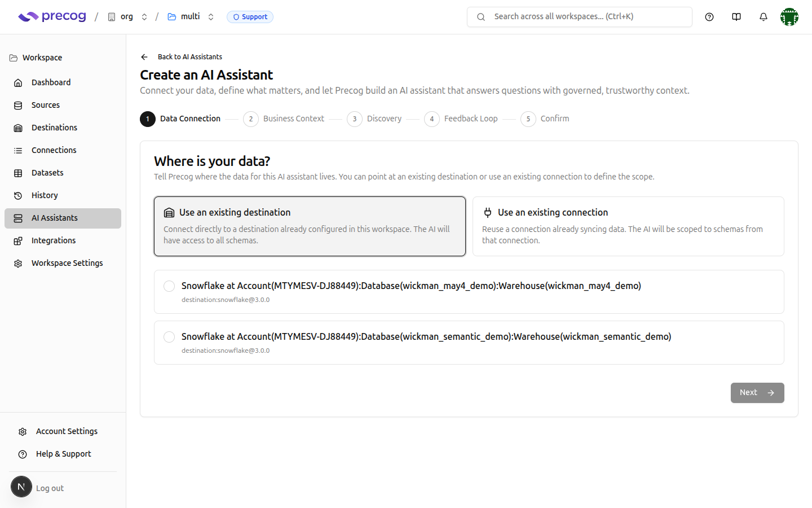Click the AI Assistants server icon
This screenshot has height=508, width=812.
tap(18, 218)
